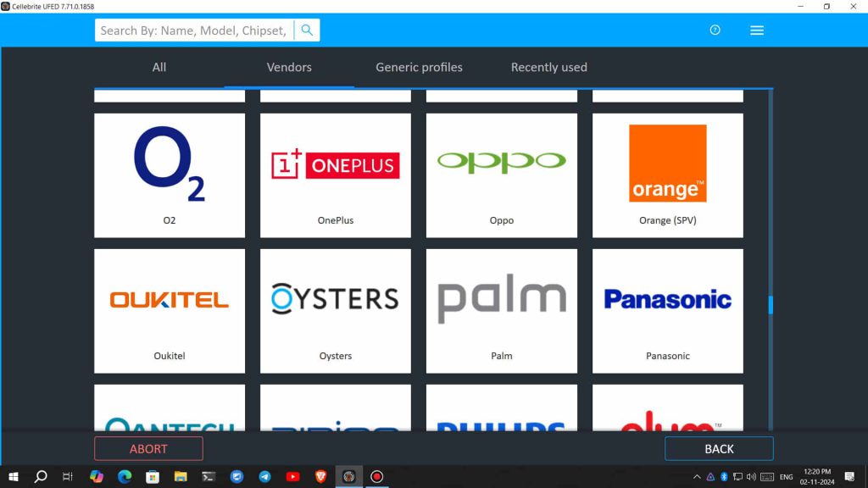Switch to the All tab
This screenshot has width=868, height=488.
click(159, 67)
